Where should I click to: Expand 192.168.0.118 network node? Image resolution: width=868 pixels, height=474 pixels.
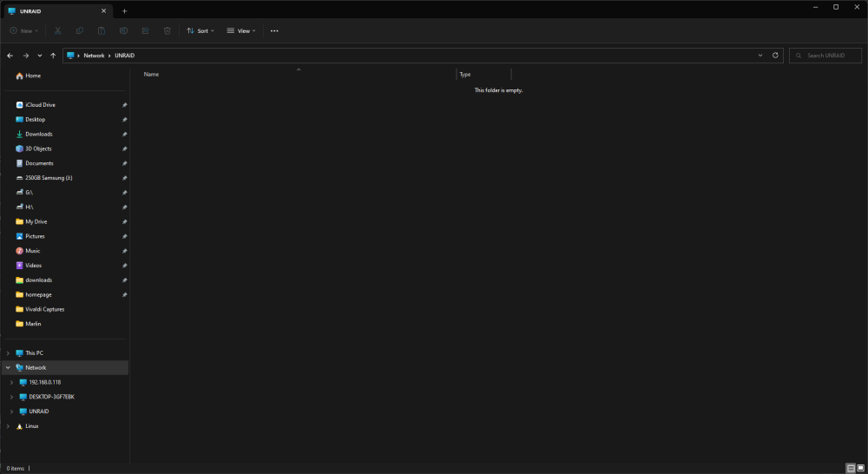pos(11,383)
